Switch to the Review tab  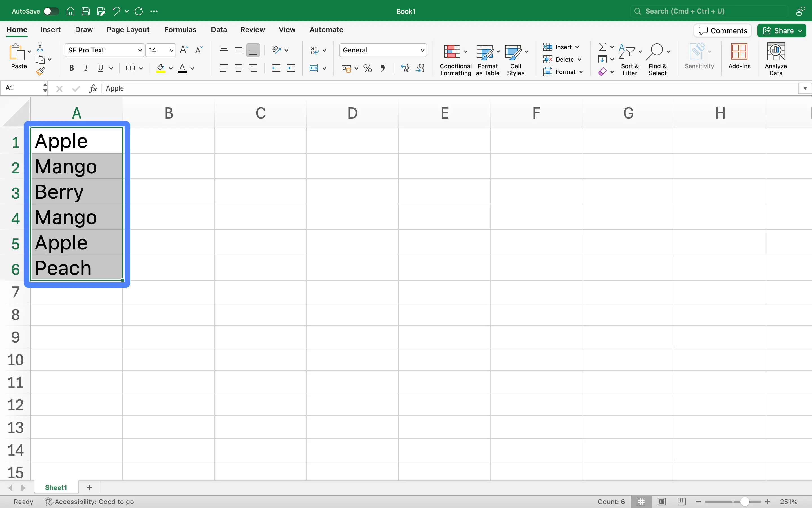point(253,30)
